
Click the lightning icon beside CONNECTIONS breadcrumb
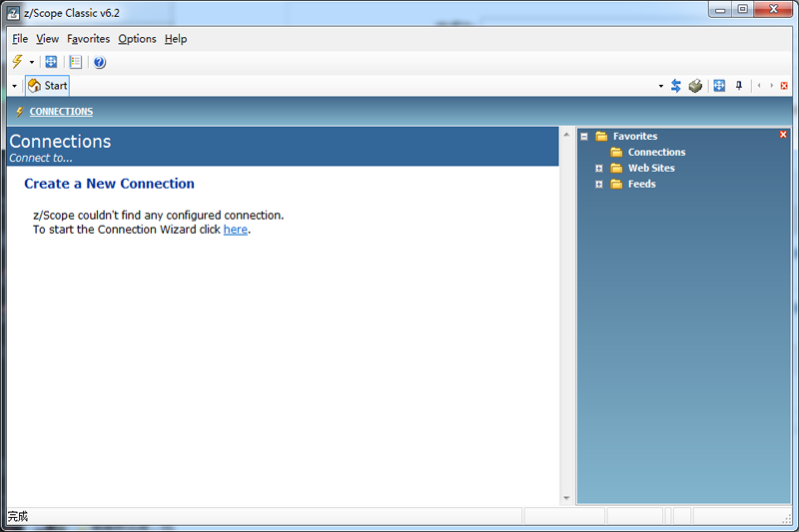[x=19, y=112]
